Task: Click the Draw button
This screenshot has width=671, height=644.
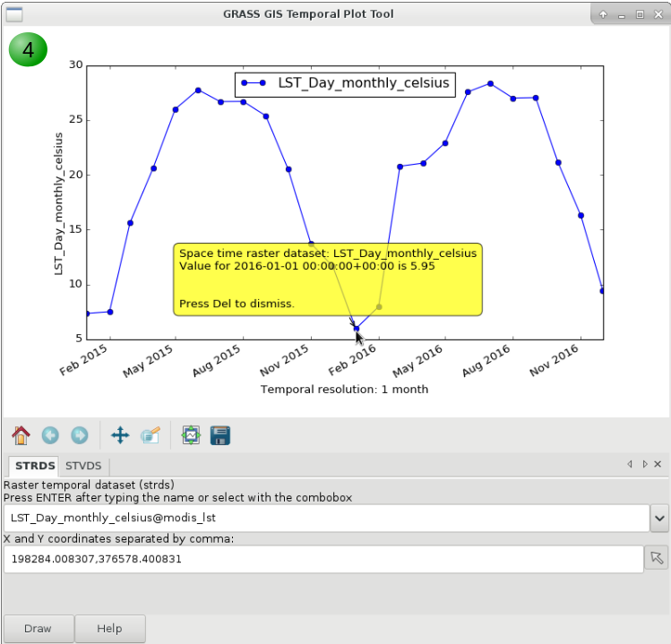Action: click(x=39, y=628)
